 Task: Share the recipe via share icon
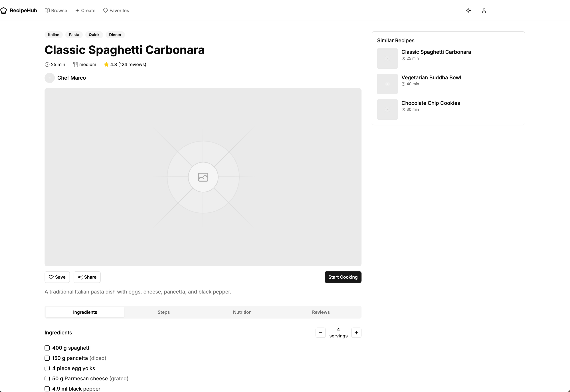[87, 277]
